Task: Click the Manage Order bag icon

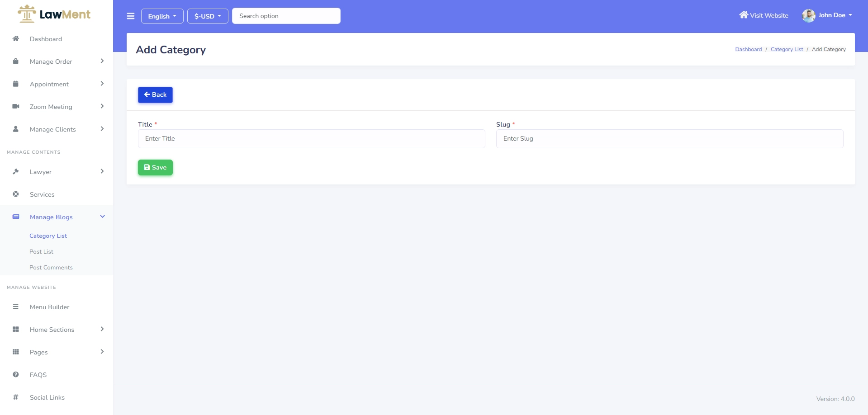Action: 16,61
